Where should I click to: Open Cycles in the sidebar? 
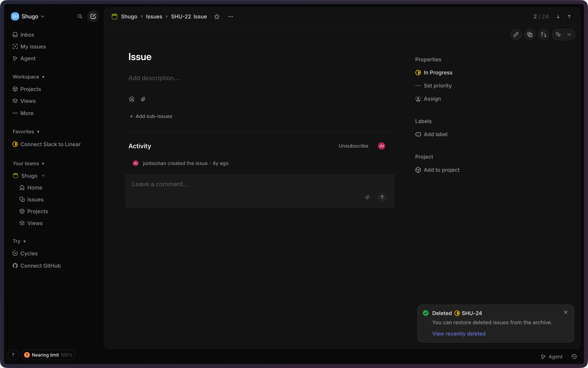(25, 253)
